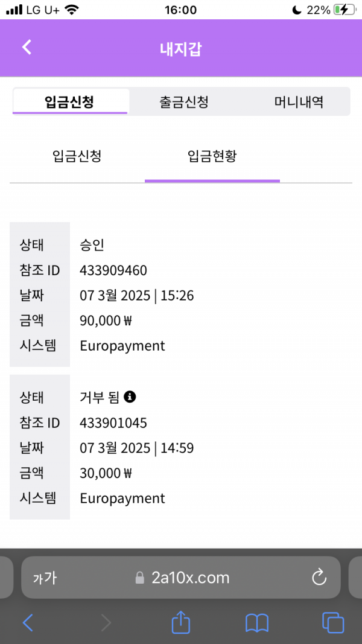
Task: Tap the 2a10x.com address bar
Action: coord(190,578)
